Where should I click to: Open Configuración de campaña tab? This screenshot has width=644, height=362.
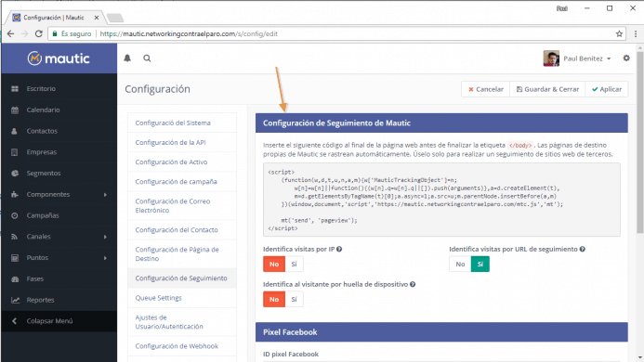pos(182,182)
